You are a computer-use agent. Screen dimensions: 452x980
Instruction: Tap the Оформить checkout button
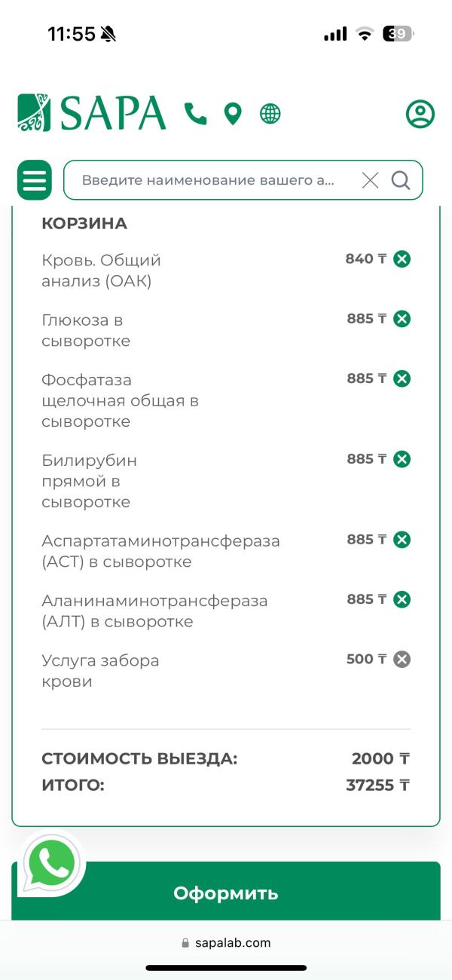[x=226, y=893]
